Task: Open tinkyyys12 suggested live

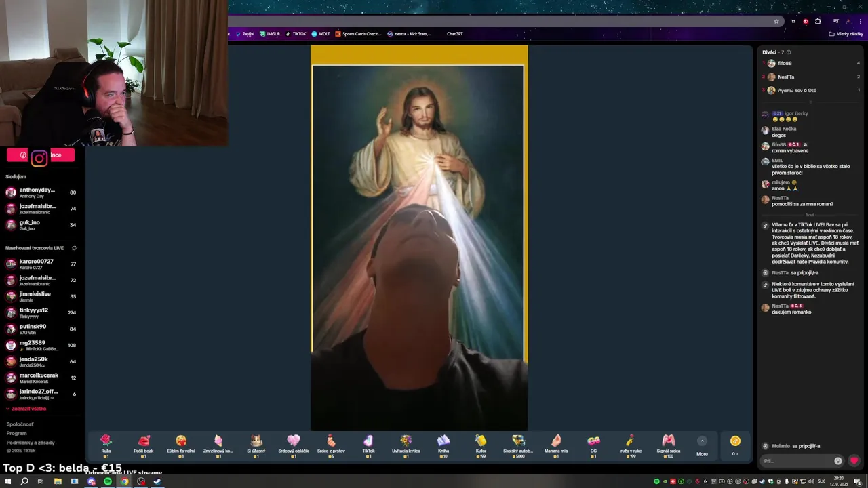Action: 41,312
